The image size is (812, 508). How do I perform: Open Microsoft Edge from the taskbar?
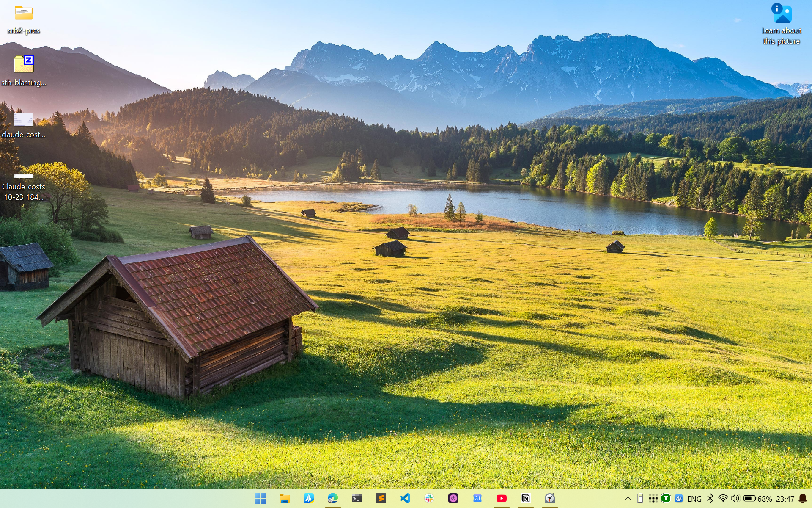pyautogui.click(x=332, y=498)
